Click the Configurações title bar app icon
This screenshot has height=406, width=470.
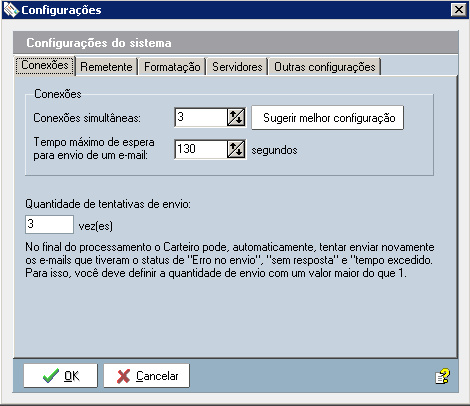[11, 10]
